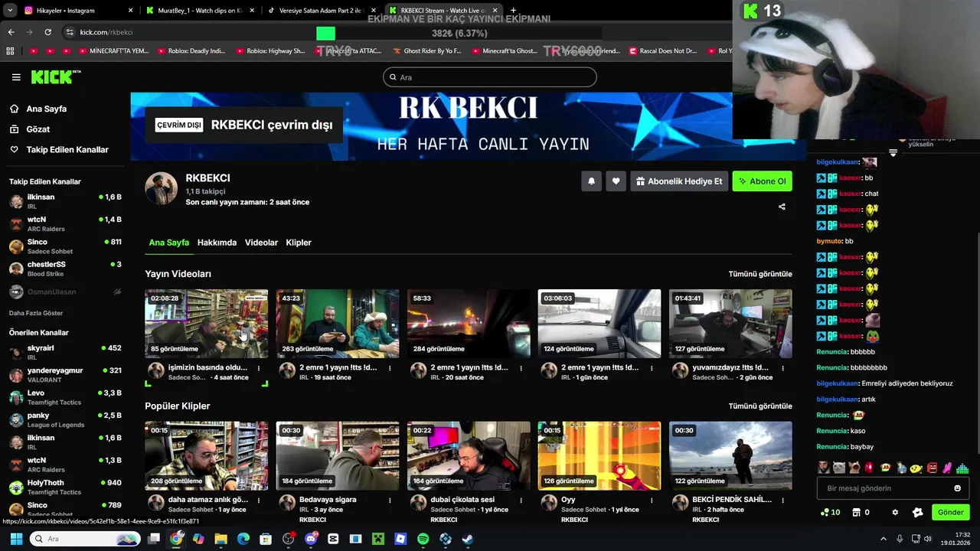Play the 'Bedavaya sigara' clip thumbnail
This screenshot has height=551, width=980.
338,456
